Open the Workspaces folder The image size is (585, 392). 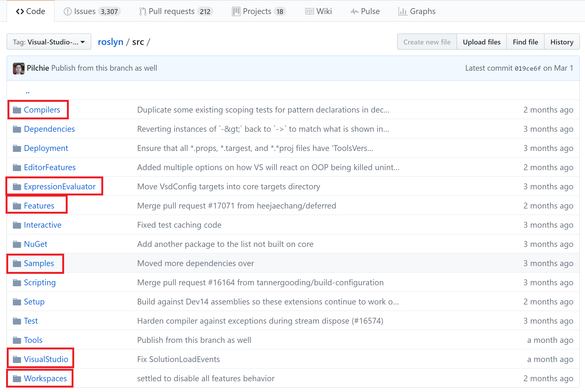click(45, 378)
